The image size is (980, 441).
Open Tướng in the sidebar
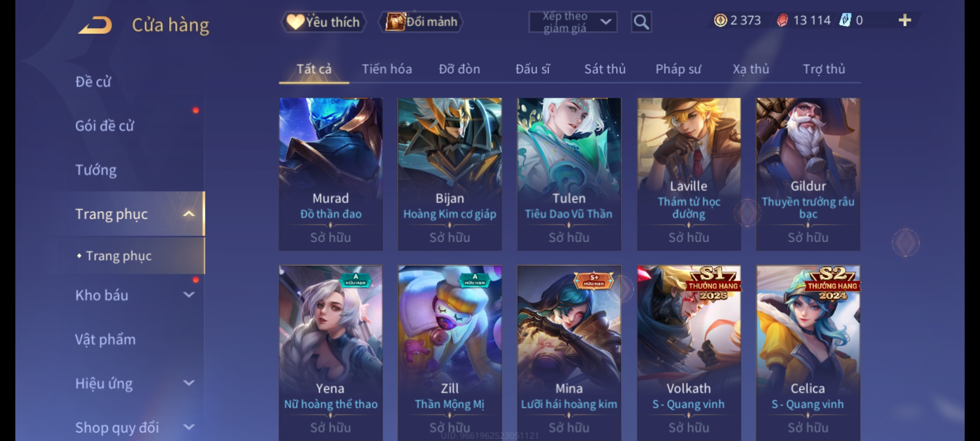pos(96,170)
